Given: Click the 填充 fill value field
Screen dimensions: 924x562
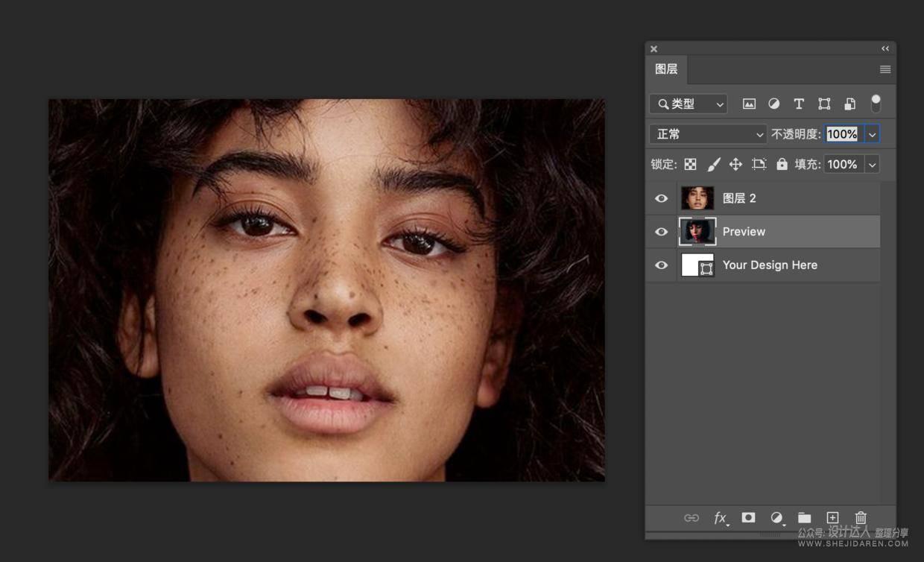Looking at the screenshot, I should tap(843, 164).
